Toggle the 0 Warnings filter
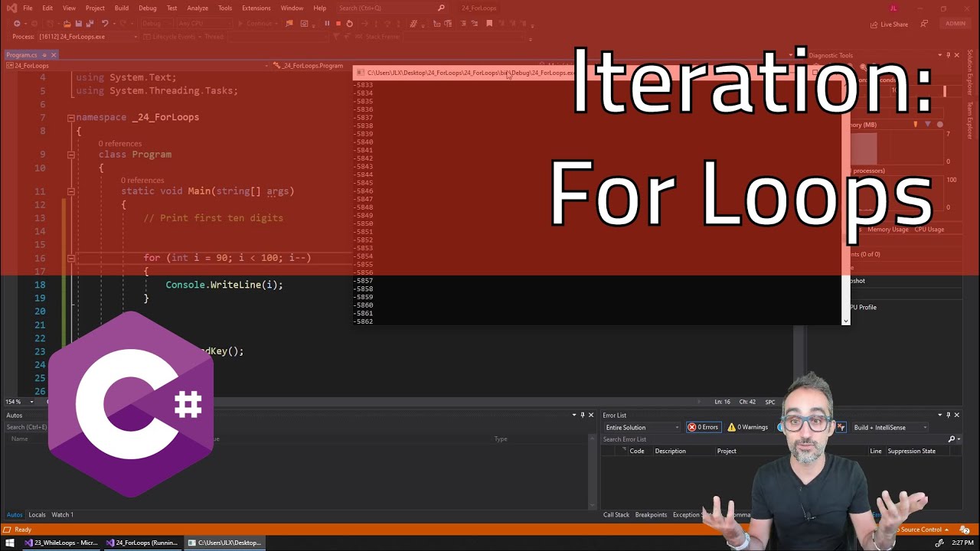The image size is (980, 551). [747, 428]
